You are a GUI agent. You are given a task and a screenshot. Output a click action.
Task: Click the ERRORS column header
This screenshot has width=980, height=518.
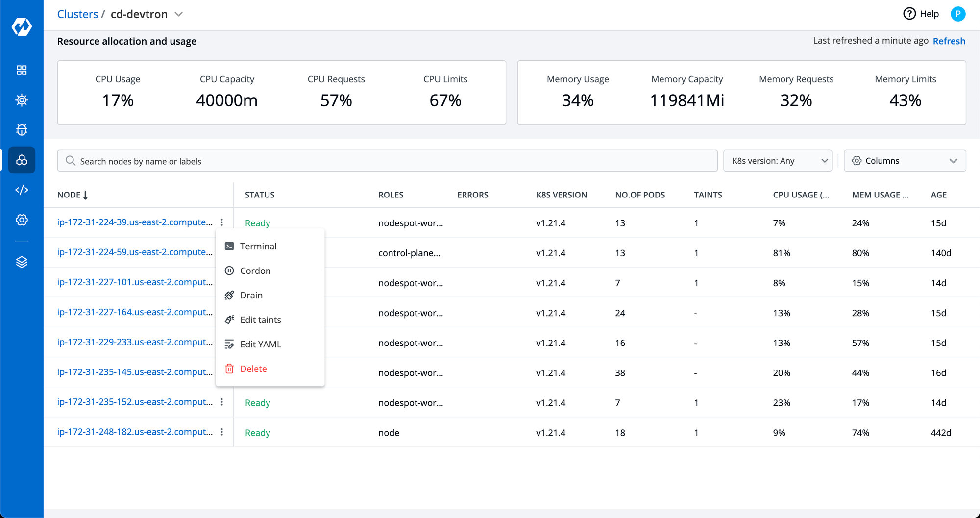point(473,195)
